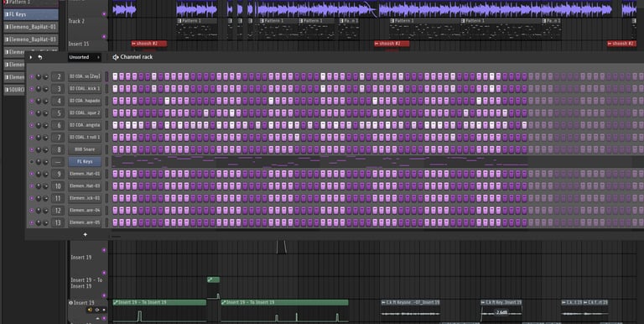The image size is (644, 324).
Task: Select Elemeno_BapHat-01 in picker panel
Action: coord(31,27)
